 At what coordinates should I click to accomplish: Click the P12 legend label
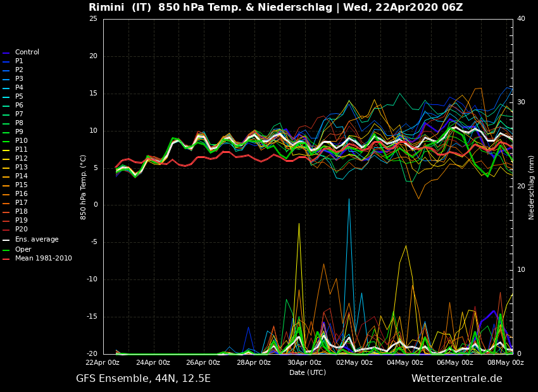point(21,159)
